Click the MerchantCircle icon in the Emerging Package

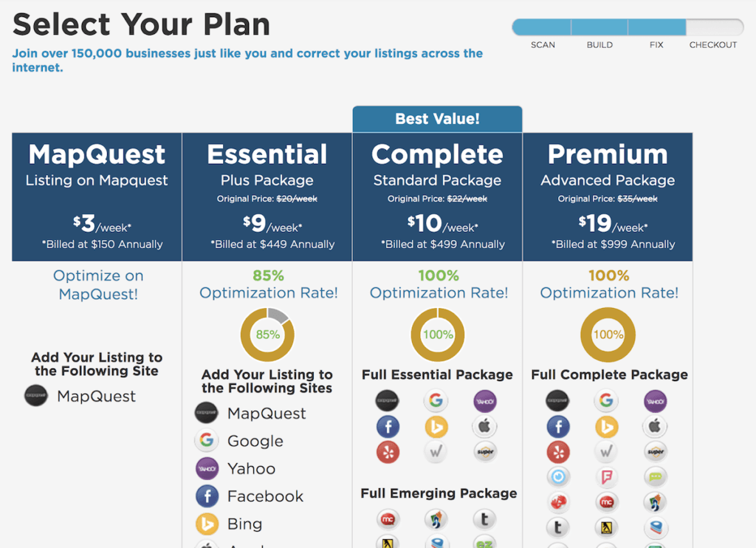point(388,518)
